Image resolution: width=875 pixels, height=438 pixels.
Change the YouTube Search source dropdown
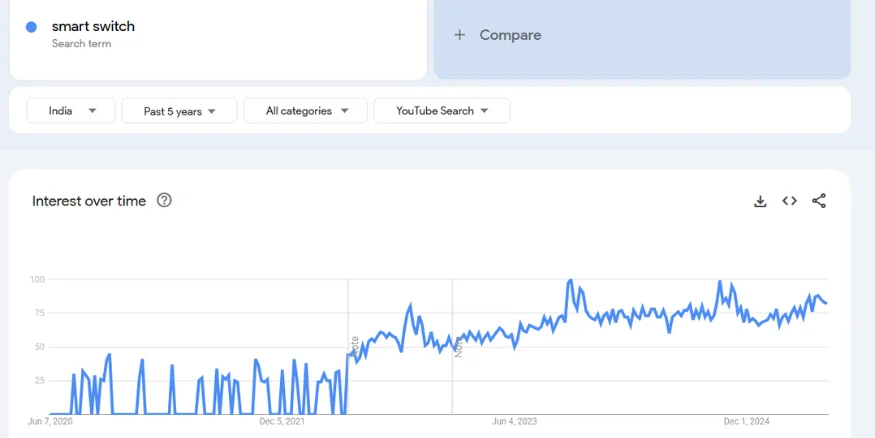(x=441, y=111)
